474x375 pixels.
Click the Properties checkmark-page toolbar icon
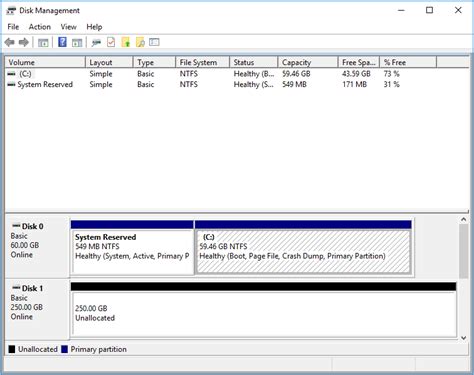pos(111,42)
